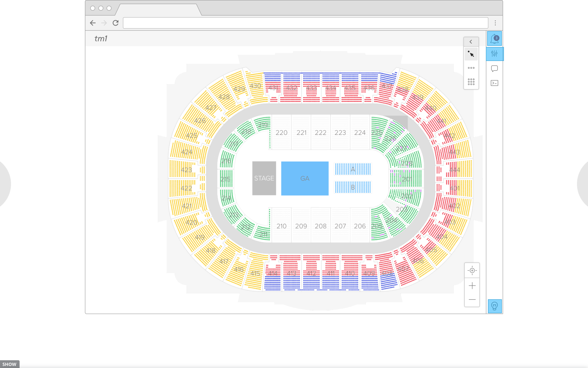
Task: Click the browser address bar
Action: pyautogui.click(x=305, y=23)
